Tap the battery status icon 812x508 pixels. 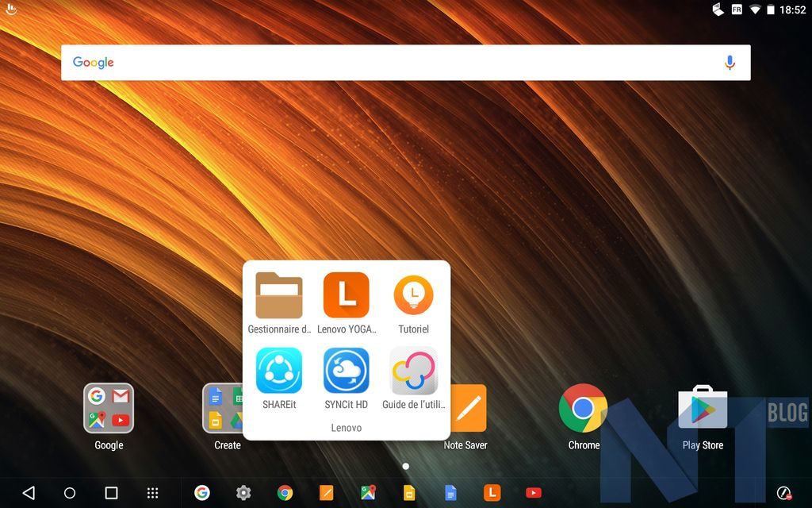[770, 10]
